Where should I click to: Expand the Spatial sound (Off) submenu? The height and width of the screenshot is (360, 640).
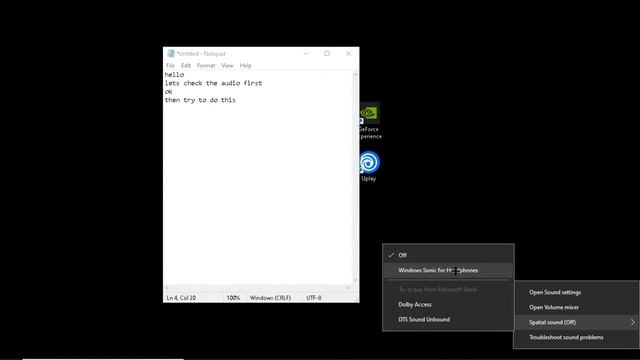pos(576,322)
